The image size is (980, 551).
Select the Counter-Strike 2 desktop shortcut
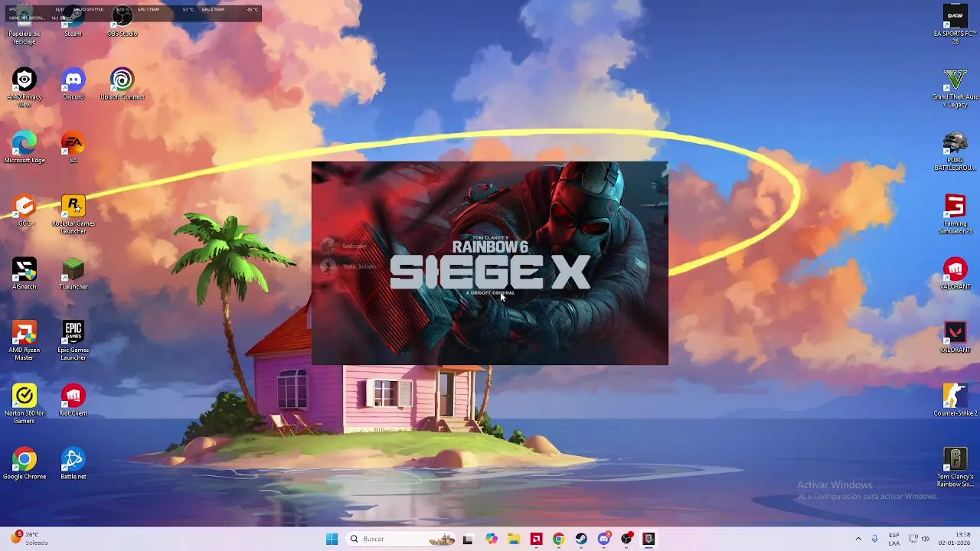[955, 400]
